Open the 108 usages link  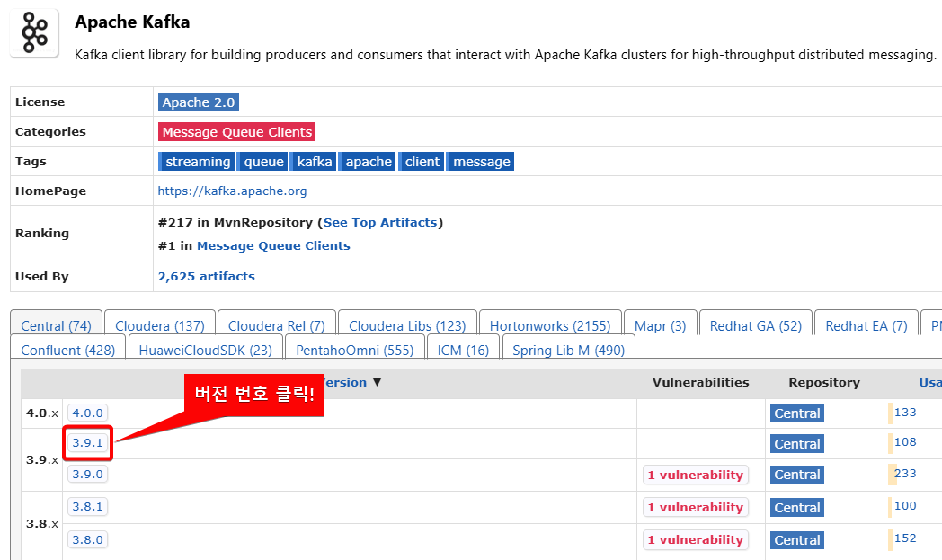(905, 442)
